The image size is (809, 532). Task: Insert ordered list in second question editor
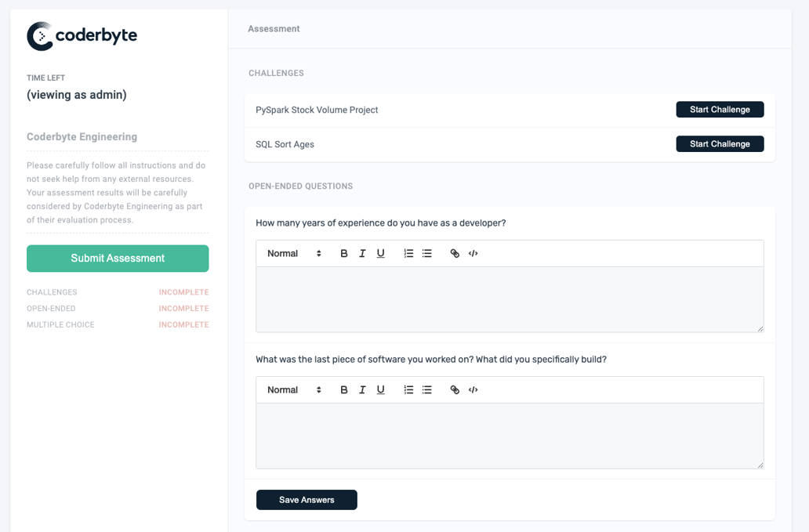(x=408, y=390)
